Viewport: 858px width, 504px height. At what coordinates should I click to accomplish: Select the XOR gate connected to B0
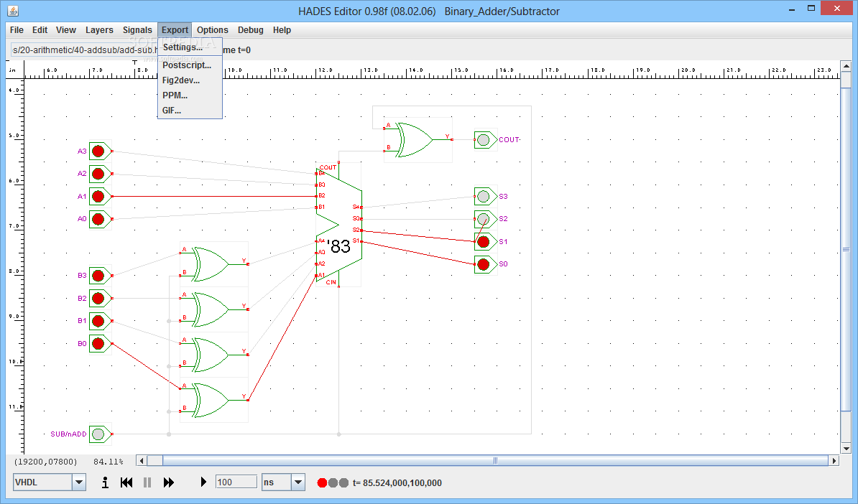tap(214, 400)
